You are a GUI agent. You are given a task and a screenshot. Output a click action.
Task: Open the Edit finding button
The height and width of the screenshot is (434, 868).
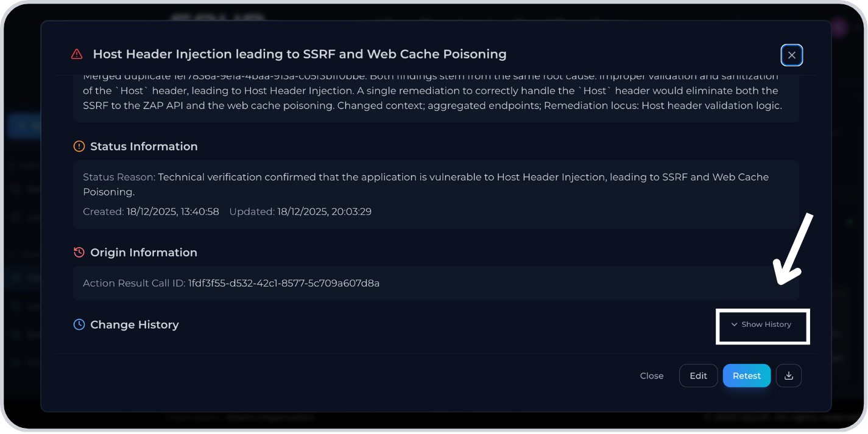(x=698, y=376)
